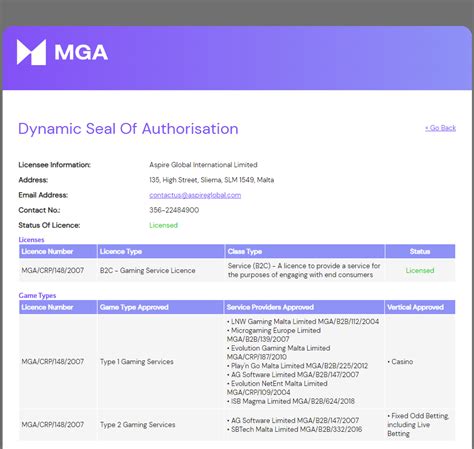Click the SBTech Malta Limited provider entry

pyautogui.click(x=294, y=429)
